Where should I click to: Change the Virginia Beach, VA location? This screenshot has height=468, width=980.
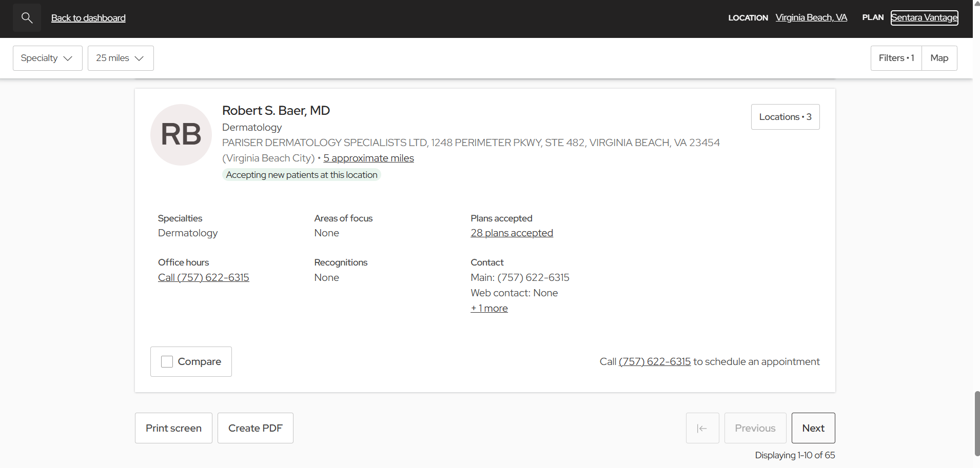pos(811,17)
